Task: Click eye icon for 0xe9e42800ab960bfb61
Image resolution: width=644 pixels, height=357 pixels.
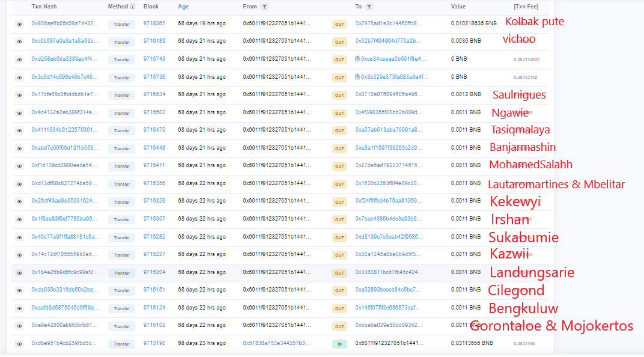Action: (x=19, y=326)
